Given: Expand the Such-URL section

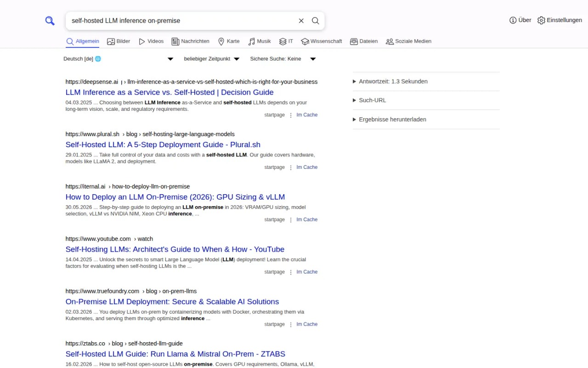Looking at the screenshot, I should point(426,100).
